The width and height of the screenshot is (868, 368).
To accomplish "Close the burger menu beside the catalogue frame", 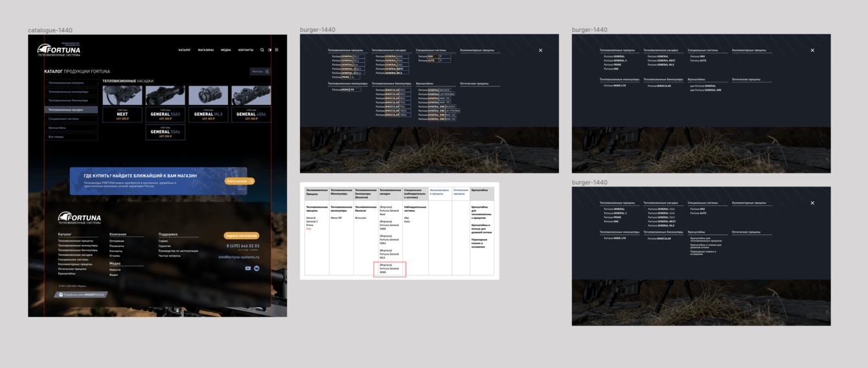I will [x=541, y=50].
